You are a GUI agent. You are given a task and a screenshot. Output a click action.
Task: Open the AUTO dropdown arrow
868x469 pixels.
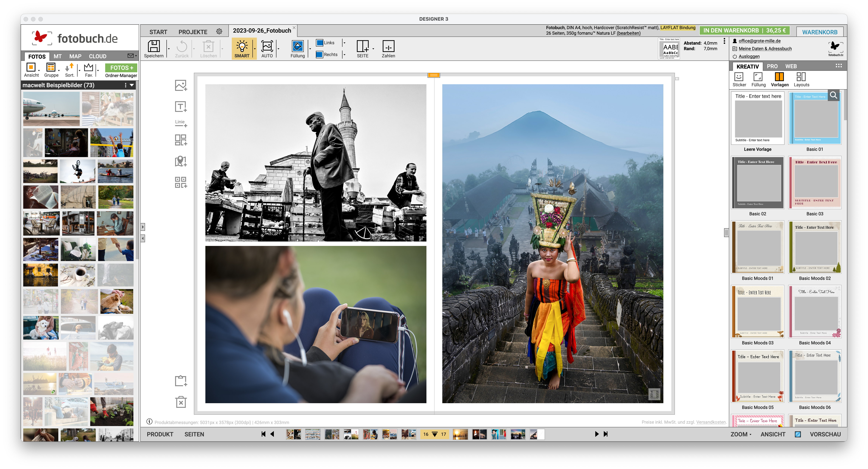coord(278,48)
